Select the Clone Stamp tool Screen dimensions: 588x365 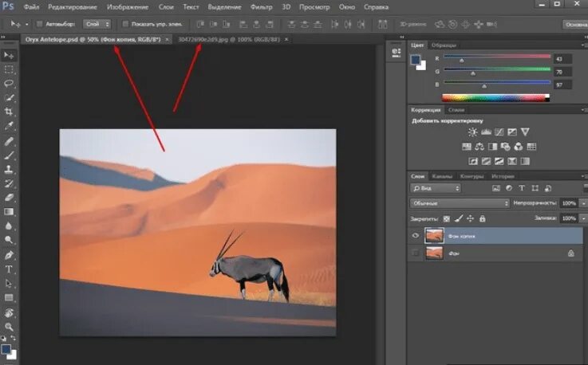point(9,170)
